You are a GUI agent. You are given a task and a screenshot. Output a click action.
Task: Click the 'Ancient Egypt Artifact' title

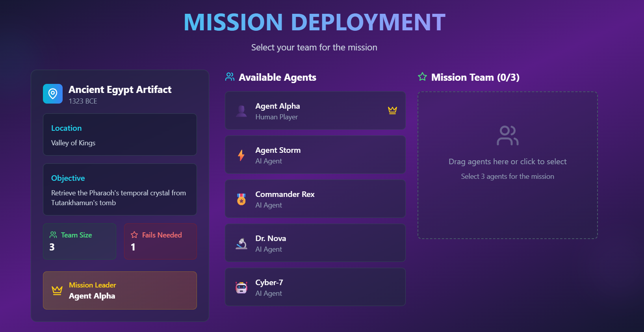coord(120,90)
